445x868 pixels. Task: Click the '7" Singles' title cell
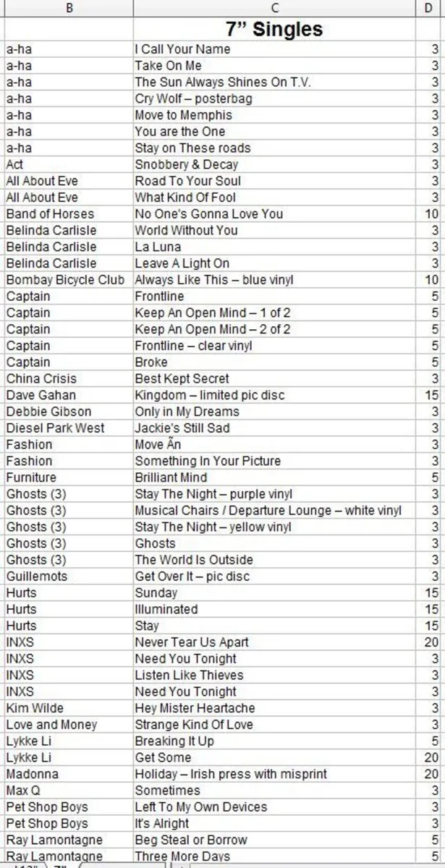274,29
